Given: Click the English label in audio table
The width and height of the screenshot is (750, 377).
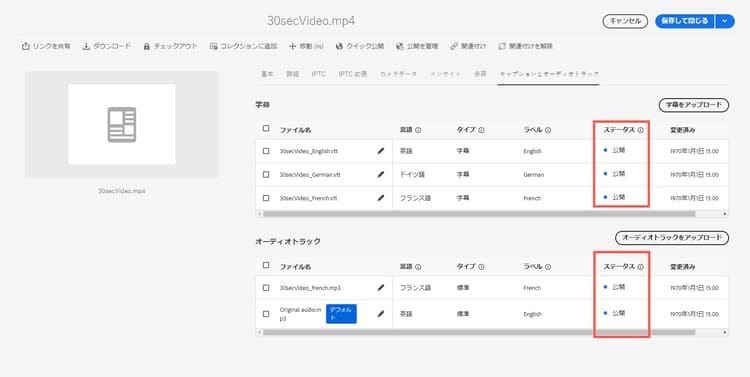Looking at the screenshot, I should click(x=532, y=314).
